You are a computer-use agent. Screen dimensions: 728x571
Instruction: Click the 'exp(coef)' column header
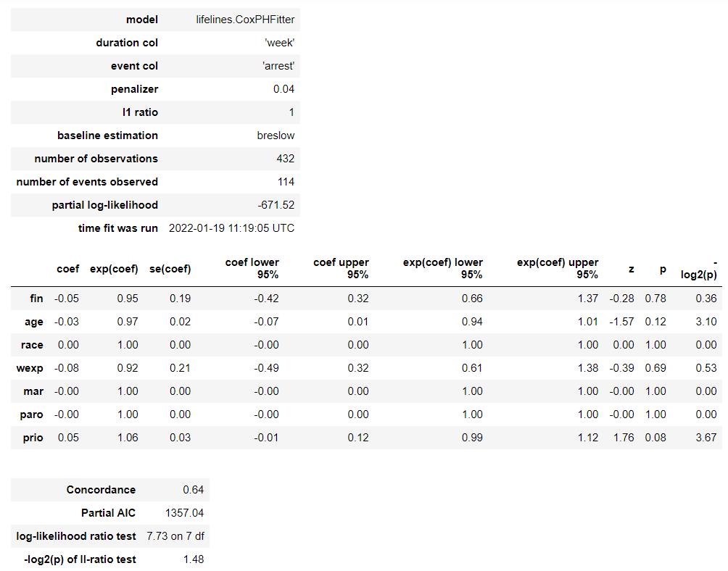[113, 269]
